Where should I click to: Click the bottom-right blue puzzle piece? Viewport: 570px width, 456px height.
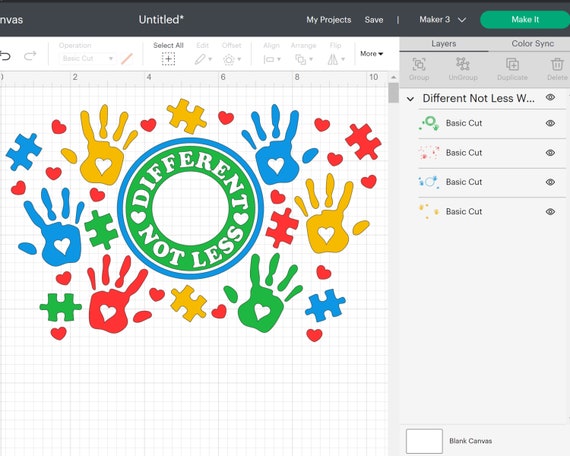pyautogui.click(x=325, y=305)
